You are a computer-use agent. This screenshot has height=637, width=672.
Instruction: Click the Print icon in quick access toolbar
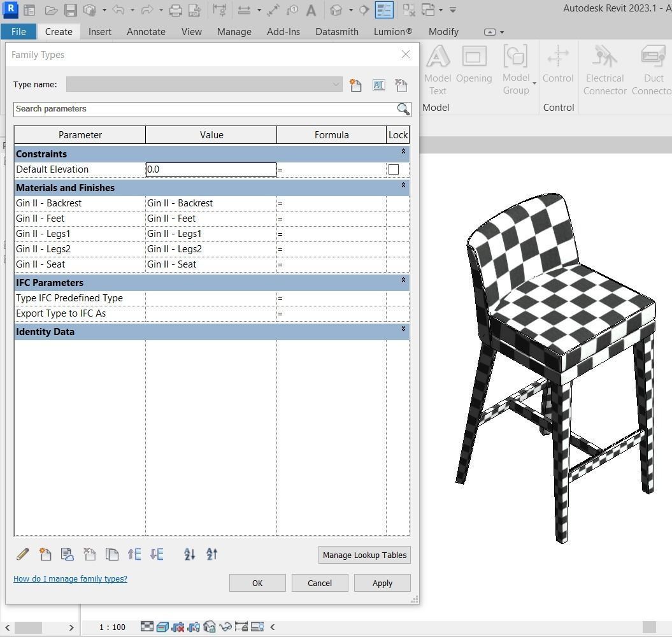(x=176, y=10)
